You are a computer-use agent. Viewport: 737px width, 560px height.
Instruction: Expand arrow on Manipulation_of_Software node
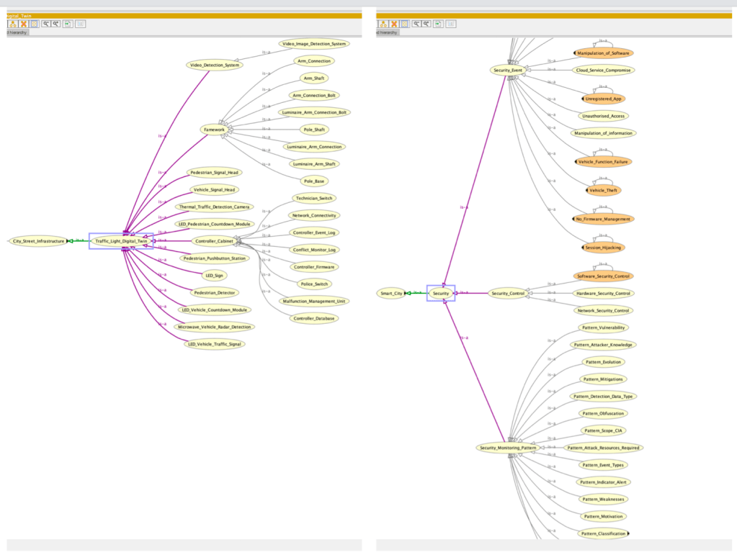pyautogui.click(x=574, y=53)
